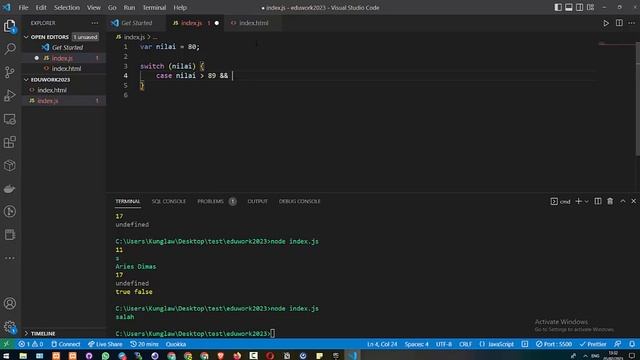
Task: Open WhatsApp from the taskbar
Action: pos(105,356)
